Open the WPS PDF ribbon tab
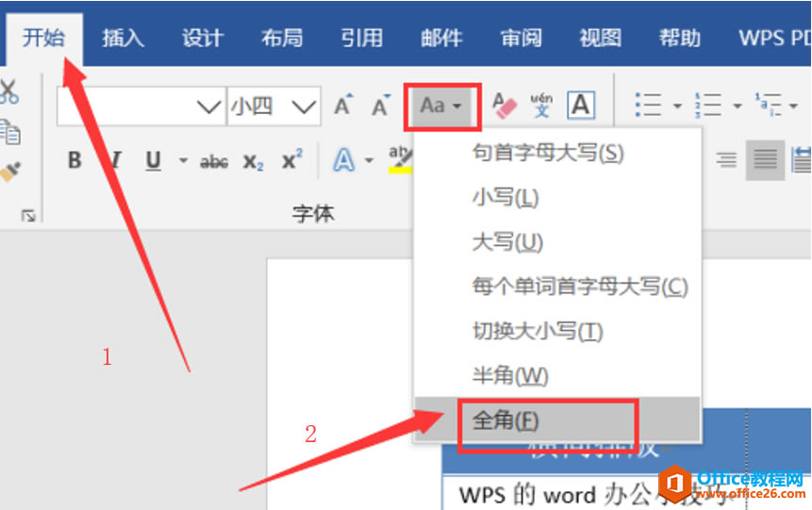Viewport: 812px width, 510px height. (x=773, y=38)
